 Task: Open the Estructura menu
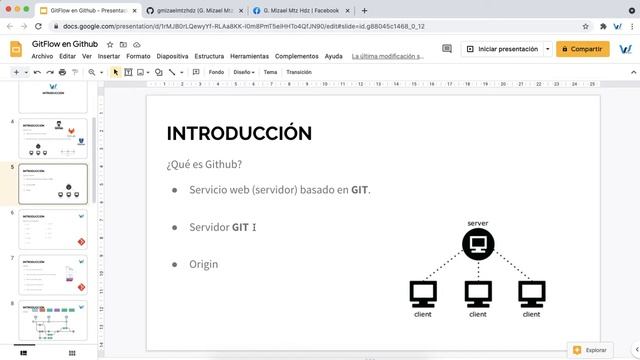click(x=209, y=56)
